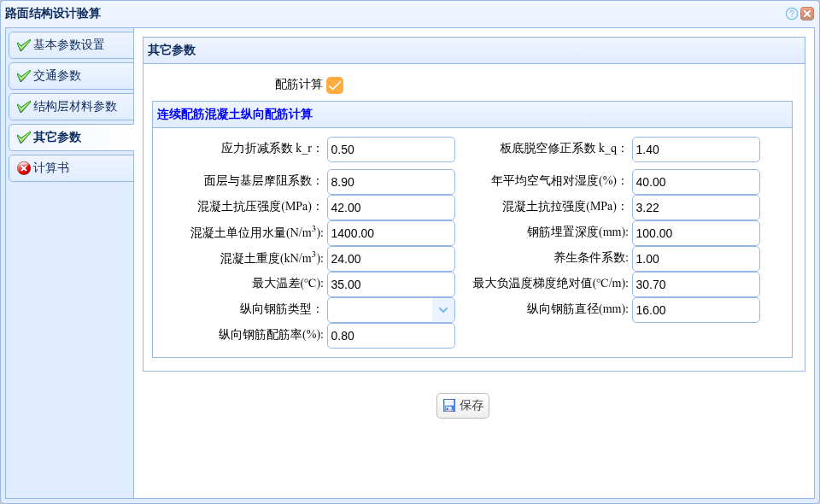
Task: Click 年平均空气相对湿度 input field
Action: (x=696, y=182)
